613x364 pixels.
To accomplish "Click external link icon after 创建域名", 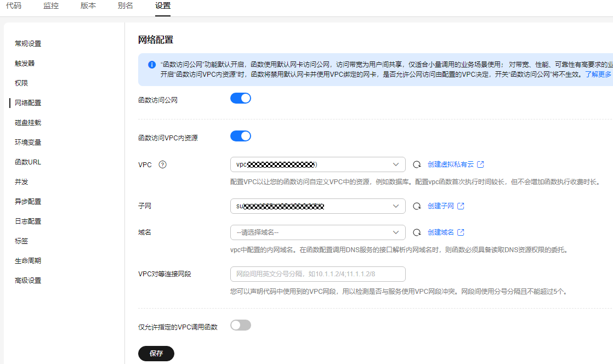I will click(x=461, y=232).
